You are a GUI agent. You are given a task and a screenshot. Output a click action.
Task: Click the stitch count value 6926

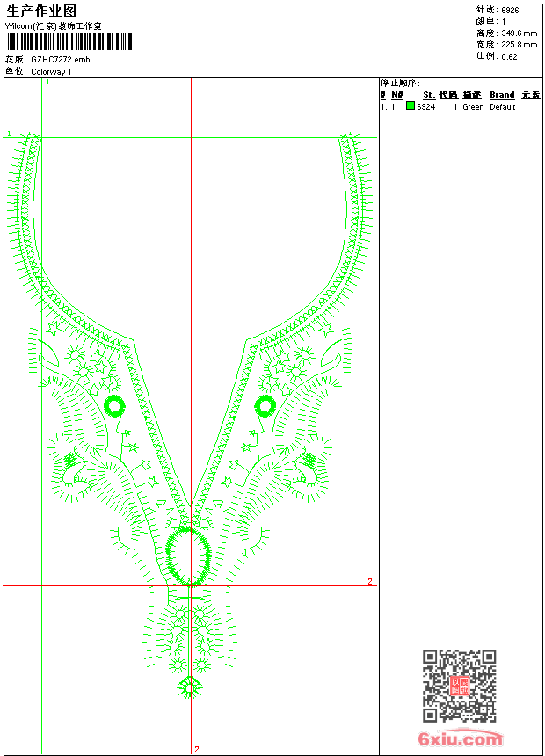click(x=510, y=11)
